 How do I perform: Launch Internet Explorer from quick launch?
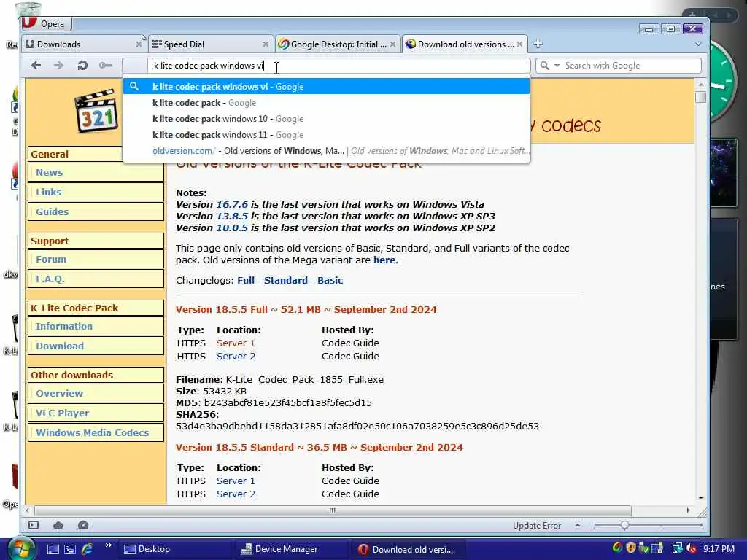click(88, 549)
